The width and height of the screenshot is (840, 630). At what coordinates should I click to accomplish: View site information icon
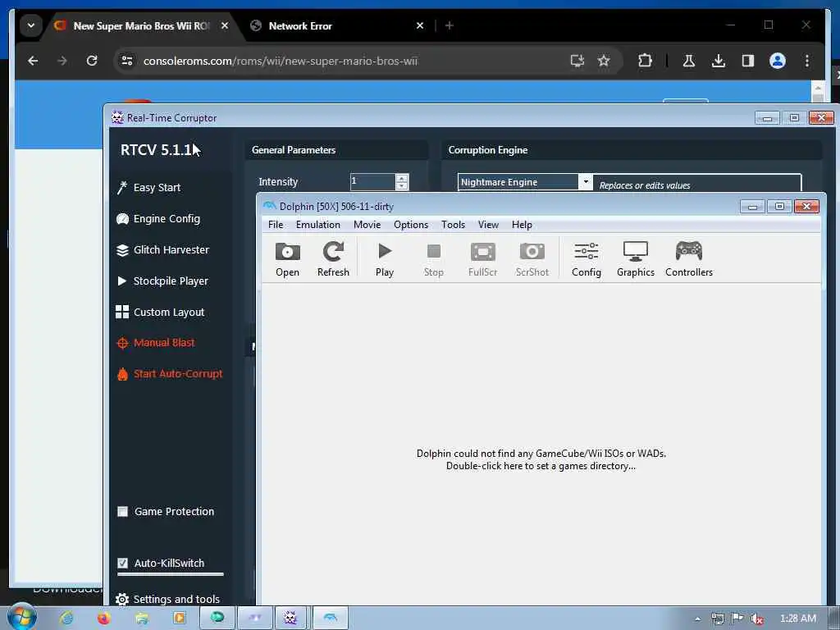click(x=127, y=61)
